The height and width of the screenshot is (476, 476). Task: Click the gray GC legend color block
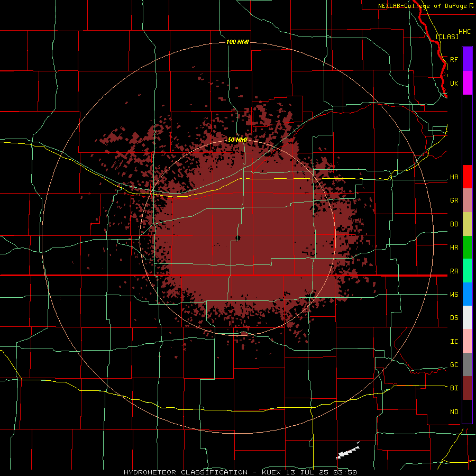467,364
